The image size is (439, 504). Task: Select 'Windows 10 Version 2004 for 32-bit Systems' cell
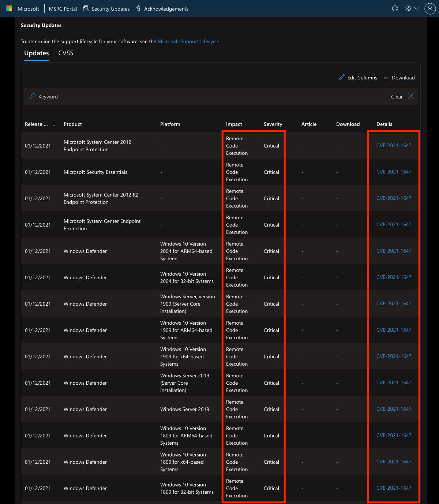[x=187, y=277]
